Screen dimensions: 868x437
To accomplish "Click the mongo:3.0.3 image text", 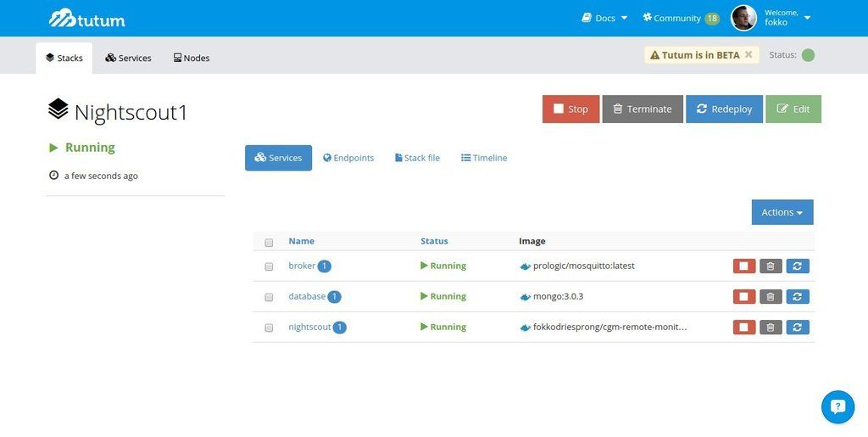I will [558, 296].
